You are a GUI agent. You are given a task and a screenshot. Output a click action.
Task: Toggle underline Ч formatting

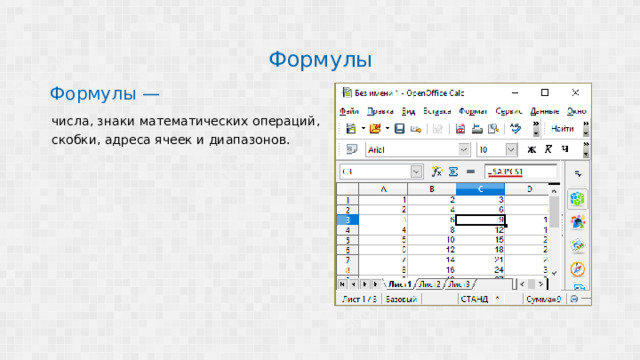[x=565, y=149]
